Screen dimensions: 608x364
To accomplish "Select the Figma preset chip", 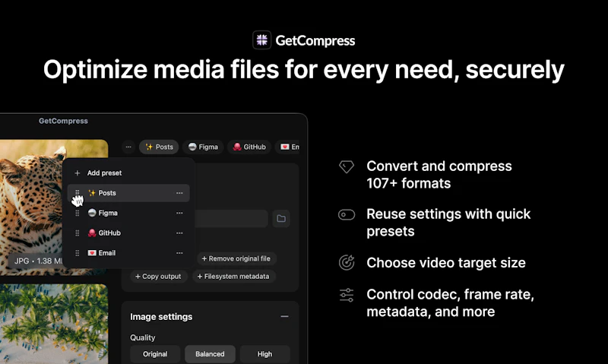I will point(203,147).
